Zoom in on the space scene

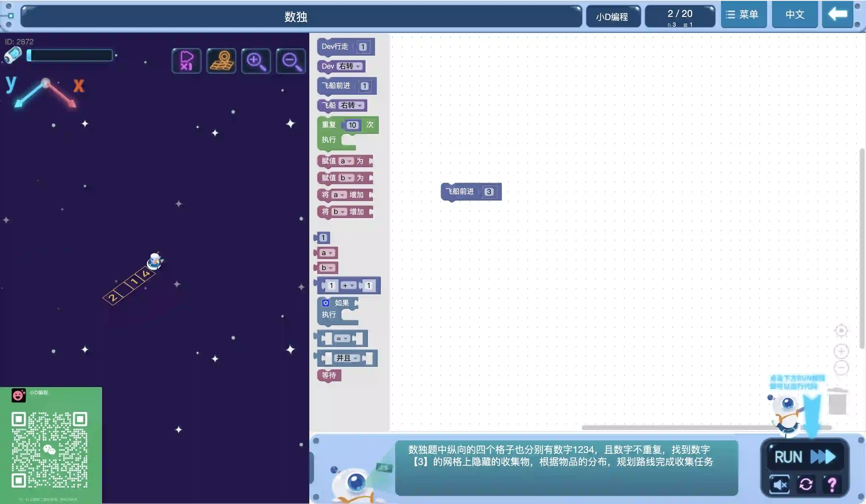256,61
